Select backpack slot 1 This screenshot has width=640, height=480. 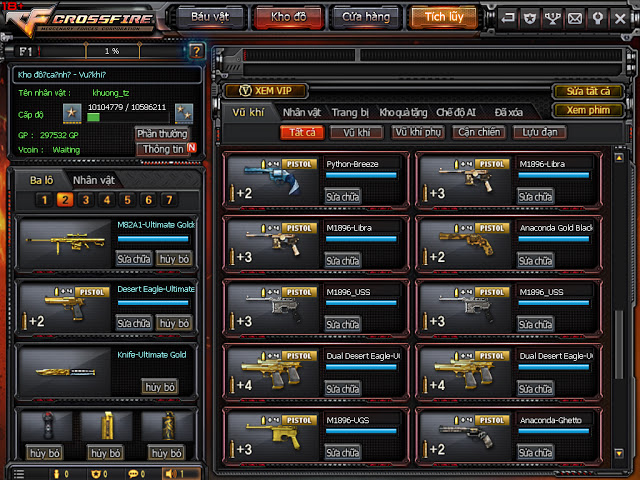coord(44,200)
